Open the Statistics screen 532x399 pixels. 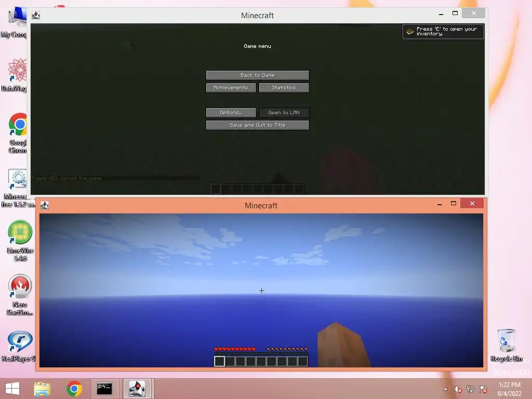coord(284,87)
